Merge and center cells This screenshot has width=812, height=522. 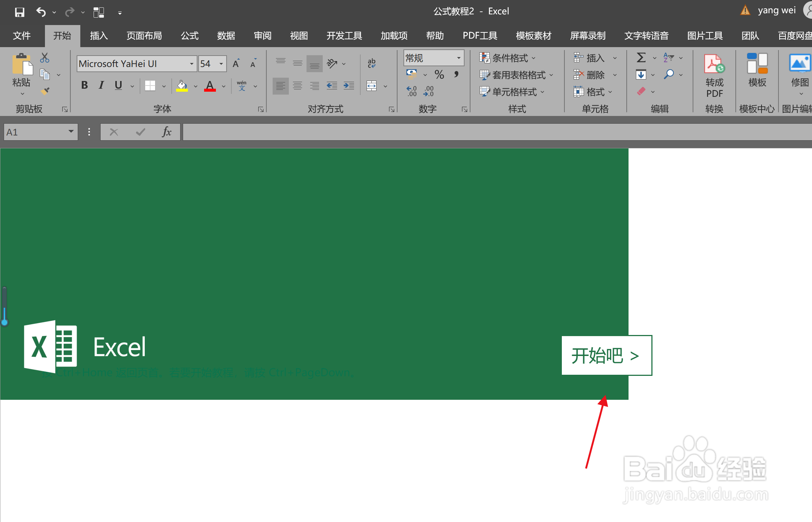[x=372, y=86]
